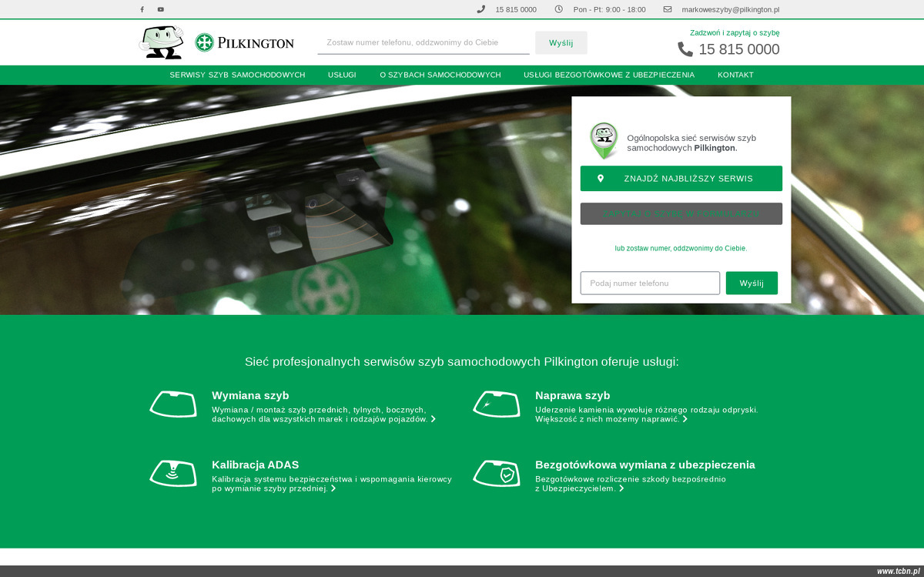Image resolution: width=924 pixels, height=577 pixels.
Task: Click the Zadzwoń i zapytaj o szybę text
Action: click(x=735, y=33)
